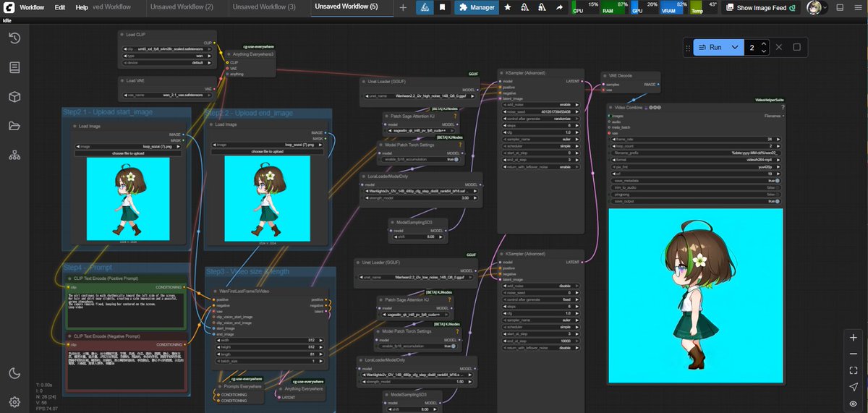The image size is (868, 413).
Task: Open the model library cube icon
Action: click(14, 97)
